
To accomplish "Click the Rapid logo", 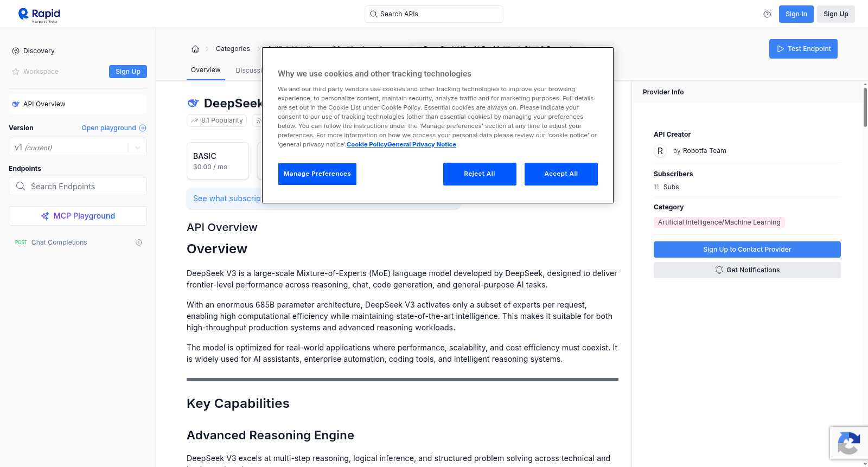I will pos(39,15).
